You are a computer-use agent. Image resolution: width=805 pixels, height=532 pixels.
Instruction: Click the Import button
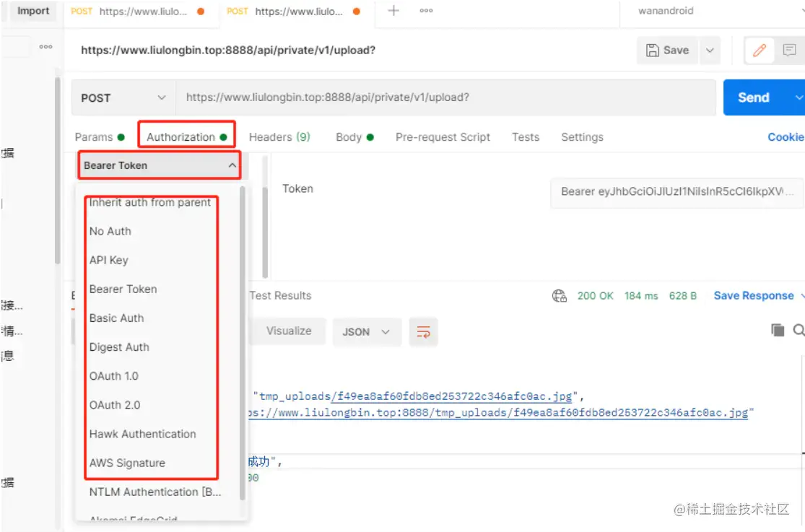[x=33, y=11]
